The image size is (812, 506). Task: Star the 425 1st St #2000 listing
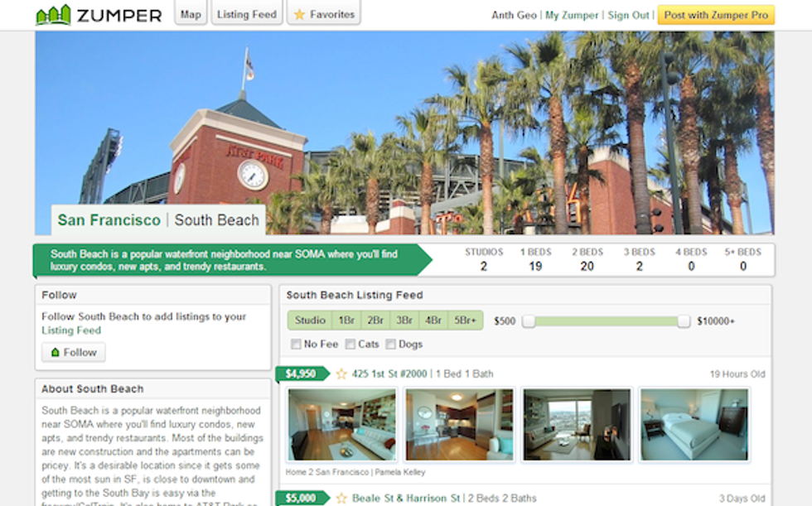point(341,373)
